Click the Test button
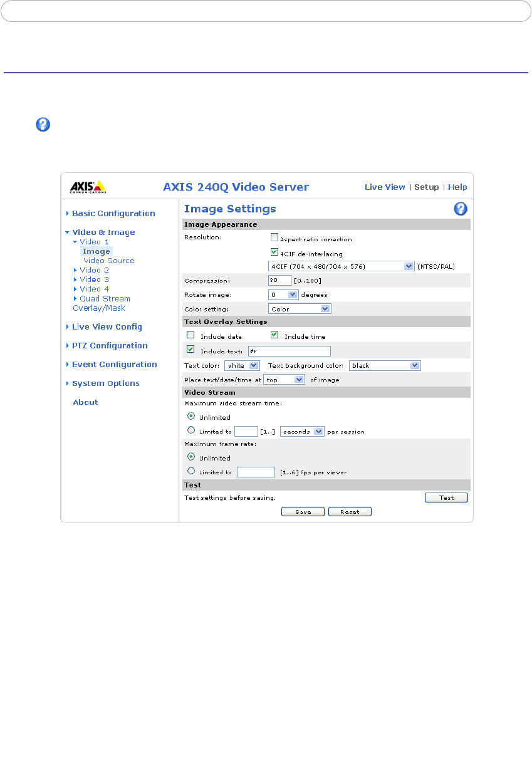 (x=446, y=497)
